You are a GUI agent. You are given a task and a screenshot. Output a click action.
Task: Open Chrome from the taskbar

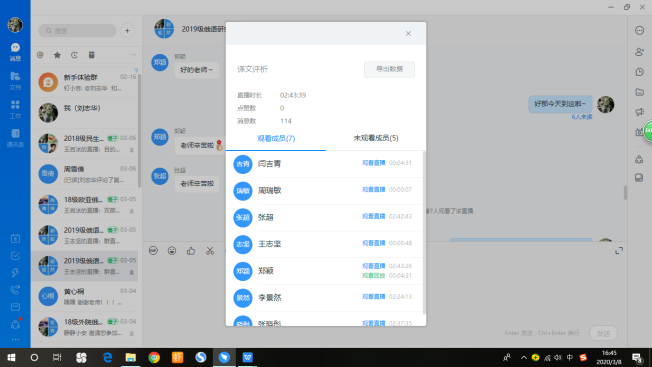pyautogui.click(x=154, y=357)
